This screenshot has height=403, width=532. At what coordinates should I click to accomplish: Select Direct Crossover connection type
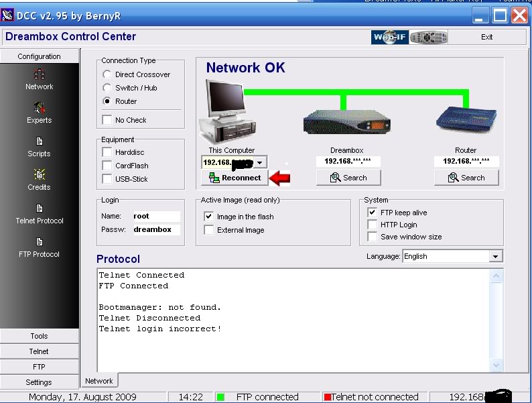[x=107, y=74]
